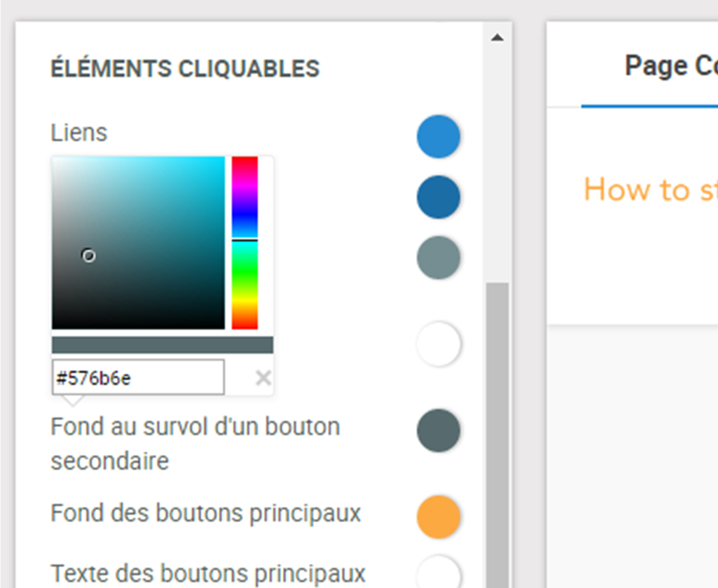Click the light blue Liens color swatch
Image resolution: width=718 pixels, height=588 pixels.
coord(438,137)
